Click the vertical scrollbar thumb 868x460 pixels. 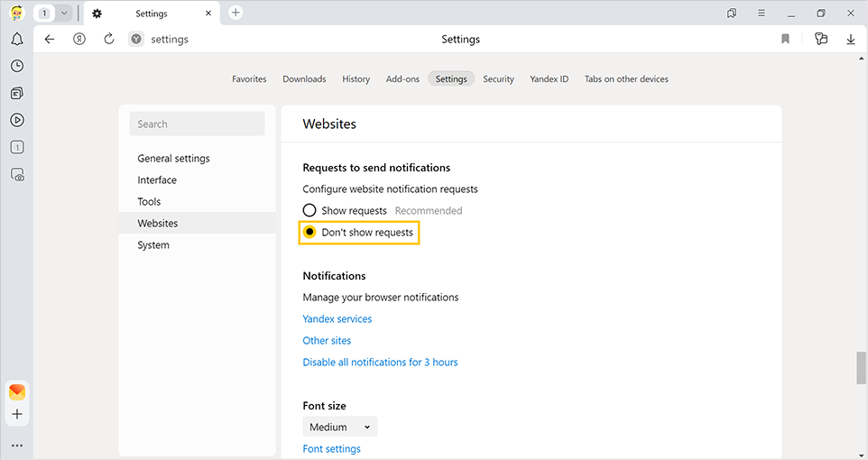(x=861, y=368)
